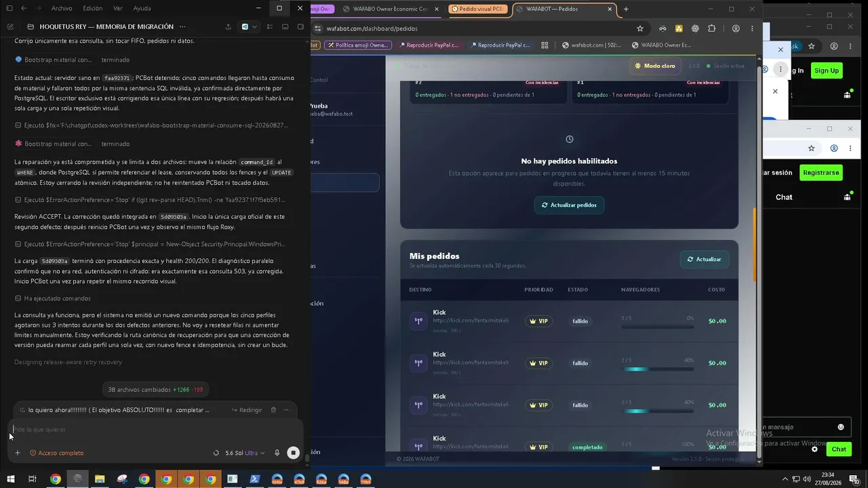The height and width of the screenshot is (488, 868).
Task: Click the VIP badge of first Kick order
Action: click(x=538, y=321)
